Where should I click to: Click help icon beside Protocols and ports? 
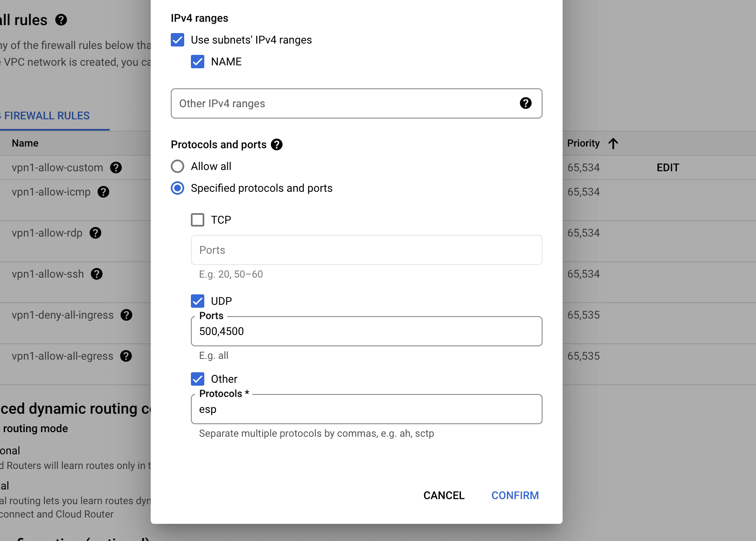[x=277, y=144]
